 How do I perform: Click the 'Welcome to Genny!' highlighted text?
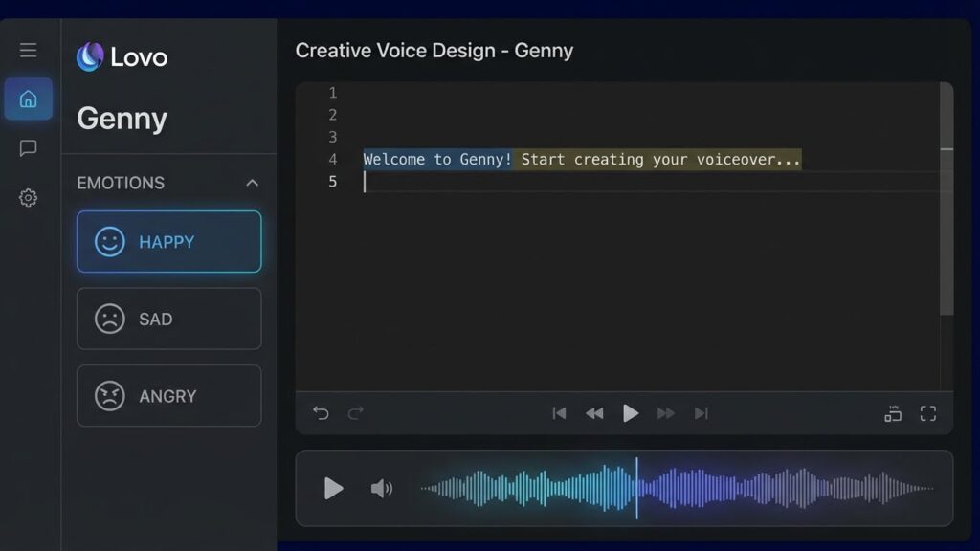tap(437, 160)
